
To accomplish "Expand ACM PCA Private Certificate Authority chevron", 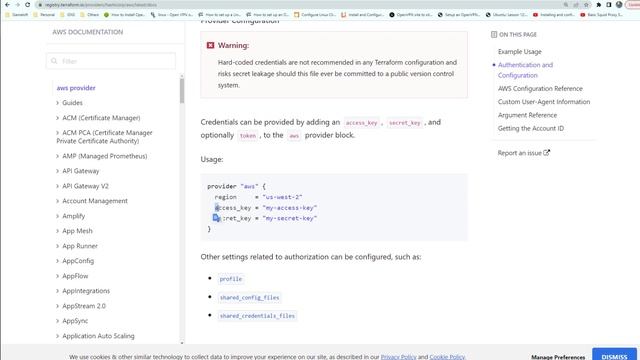I will [x=57, y=133].
